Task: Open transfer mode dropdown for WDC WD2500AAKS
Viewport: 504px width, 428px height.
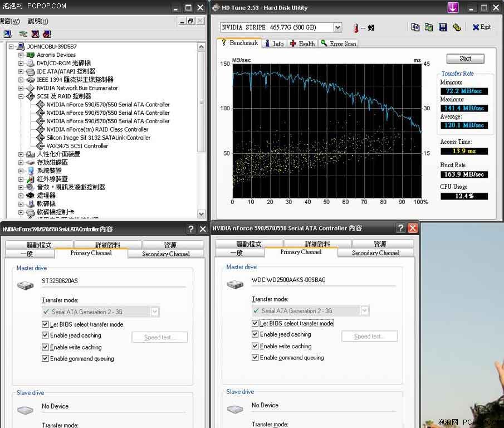Action: coord(365,310)
